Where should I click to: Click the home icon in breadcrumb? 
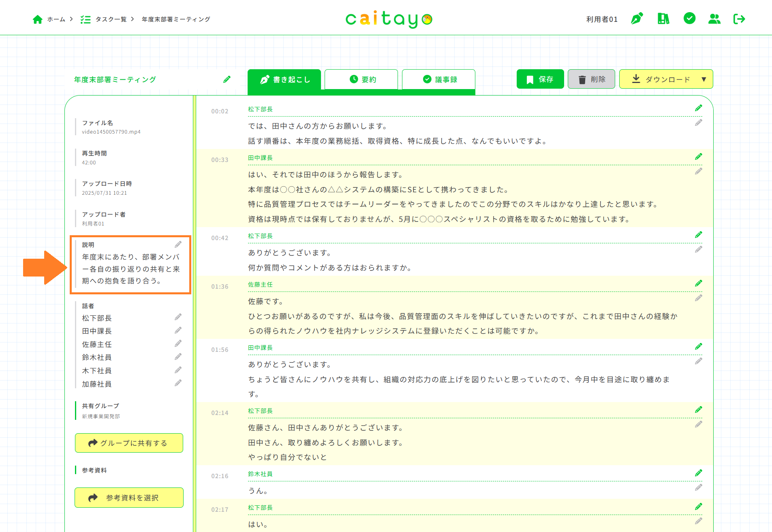(x=38, y=19)
